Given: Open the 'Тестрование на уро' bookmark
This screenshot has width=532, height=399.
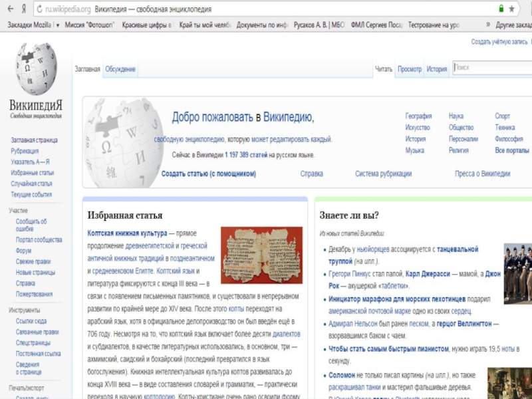Looking at the screenshot, I should pyautogui.click(x=434, y=25).
